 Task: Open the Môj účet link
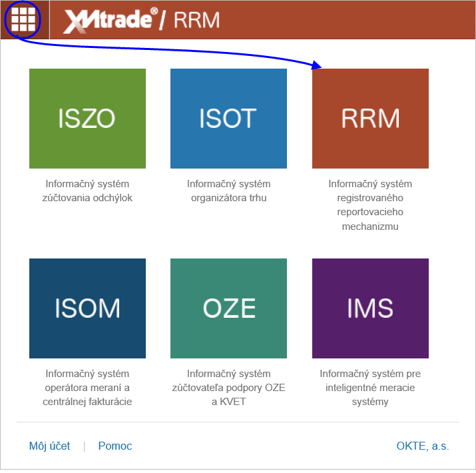pyautogui.click(x=49, y=446)
